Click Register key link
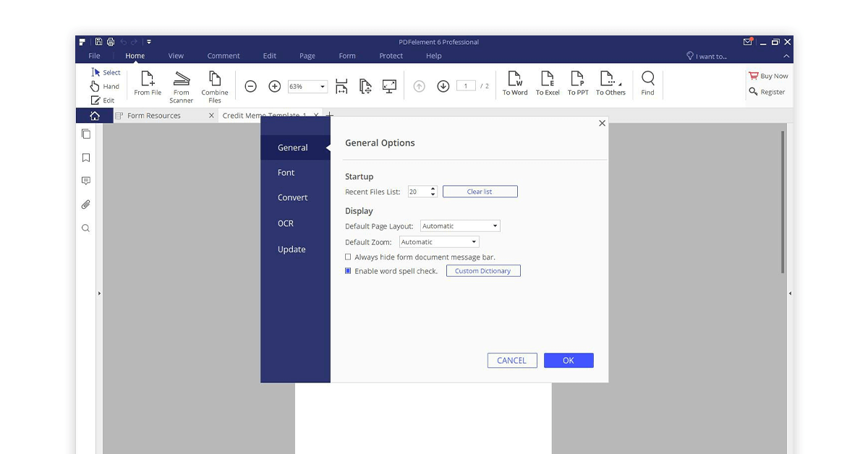868x454 pixels. coord(767,92)
